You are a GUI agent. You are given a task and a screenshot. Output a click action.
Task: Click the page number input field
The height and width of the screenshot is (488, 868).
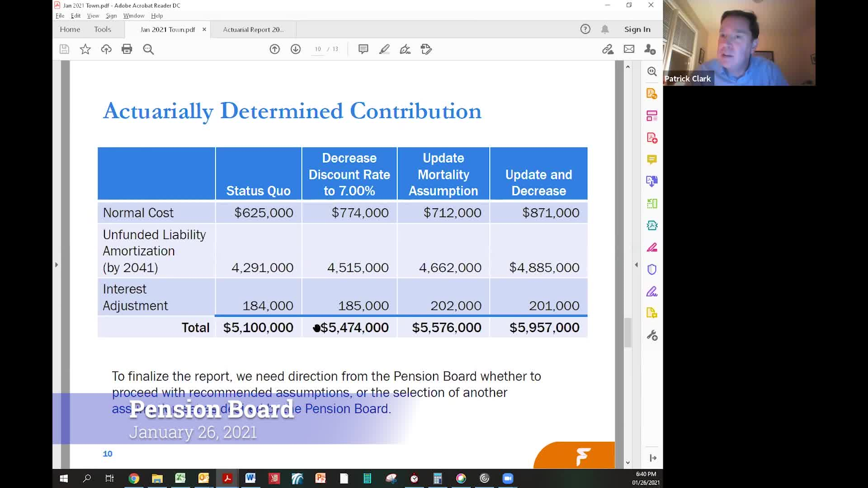[318, 49]
